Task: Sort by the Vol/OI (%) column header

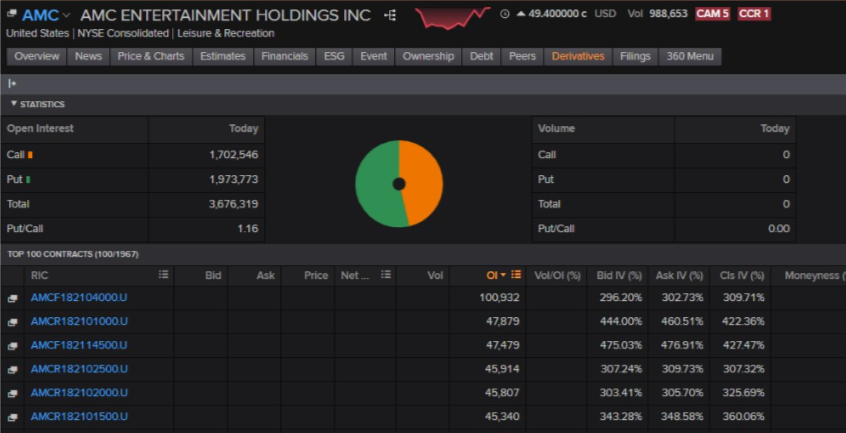Action: (557, 276)
